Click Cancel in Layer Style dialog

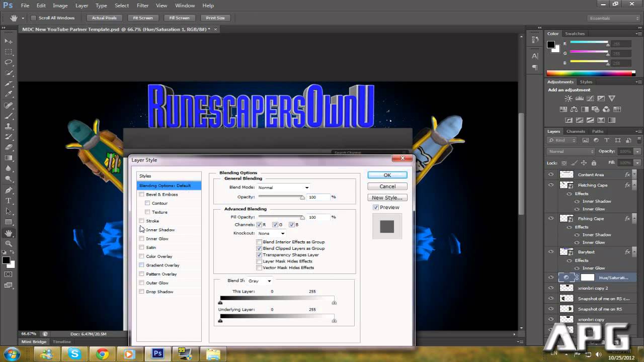[387, 187]
